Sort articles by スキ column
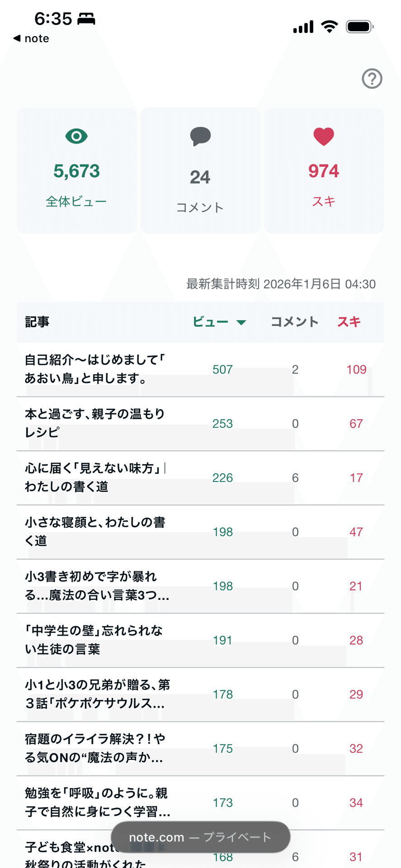Image resolution: width=401 pixels, height=868 pixels. tap(349, 322)
